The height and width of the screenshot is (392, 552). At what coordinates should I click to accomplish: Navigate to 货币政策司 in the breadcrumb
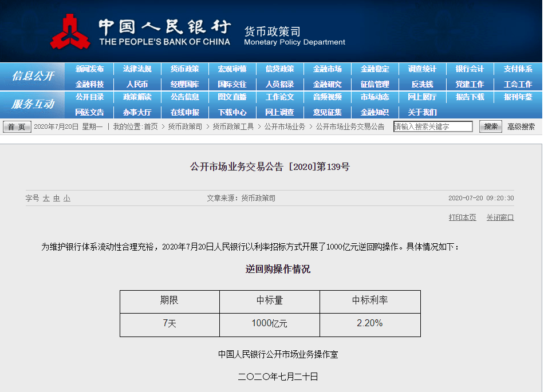coord(185,127)
